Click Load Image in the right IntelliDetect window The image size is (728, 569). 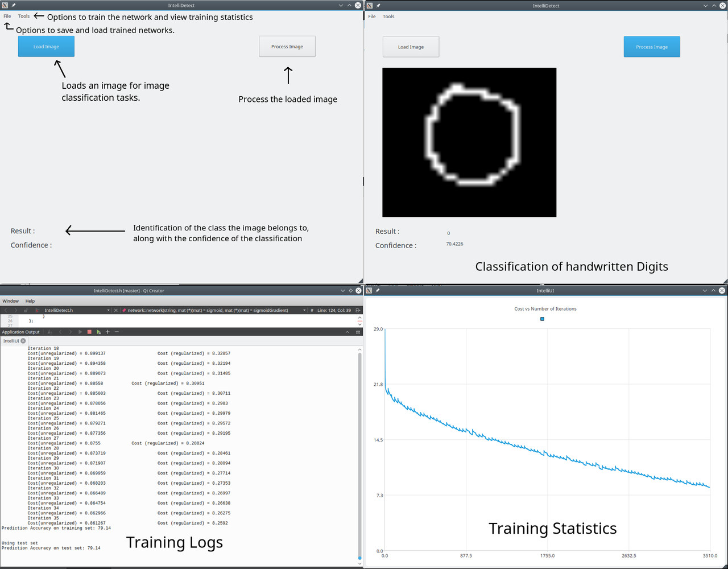pos(411,47)
